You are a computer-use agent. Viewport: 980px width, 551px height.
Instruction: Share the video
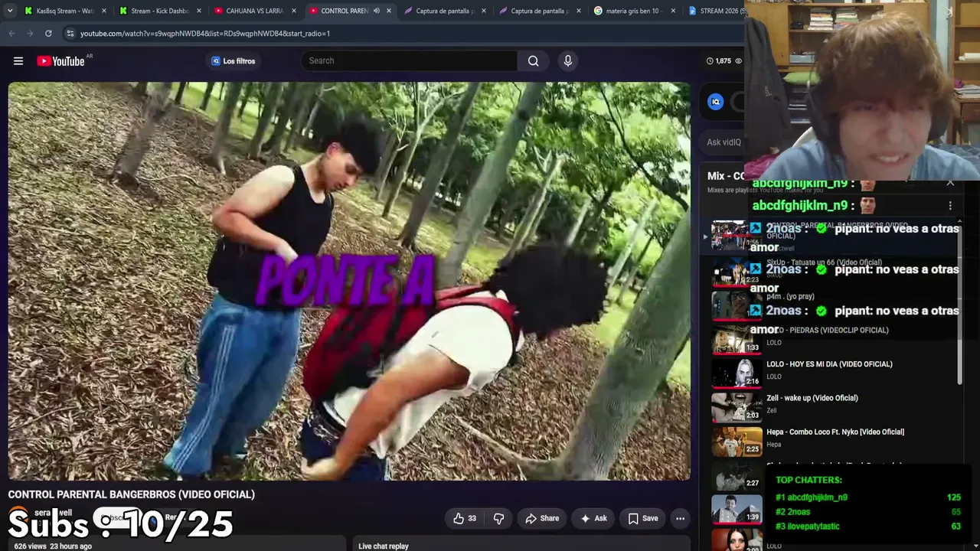pos(542,519)
